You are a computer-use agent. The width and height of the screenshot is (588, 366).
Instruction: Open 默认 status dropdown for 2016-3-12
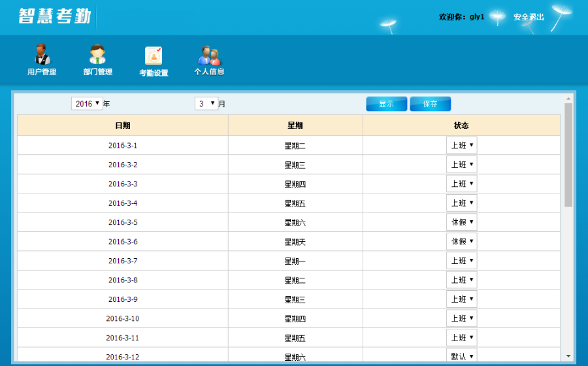(462, 356)
